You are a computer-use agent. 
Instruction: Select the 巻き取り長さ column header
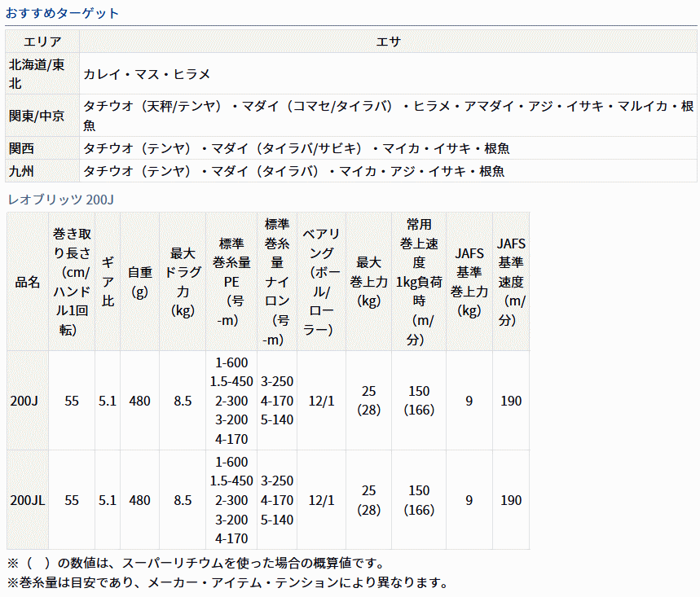click(72, 282)
